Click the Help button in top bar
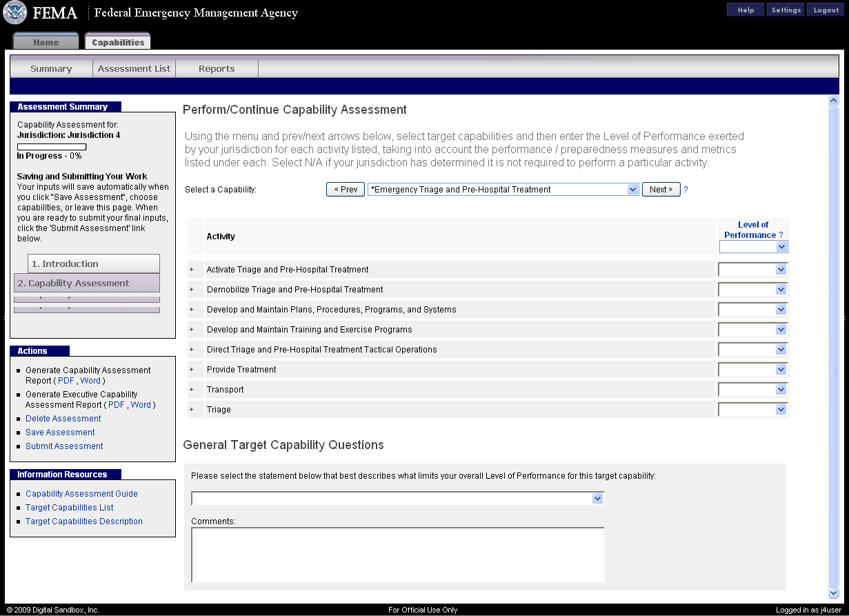This screenshot has width=849, height=616. pyautogui.click(x=746, y=10)
